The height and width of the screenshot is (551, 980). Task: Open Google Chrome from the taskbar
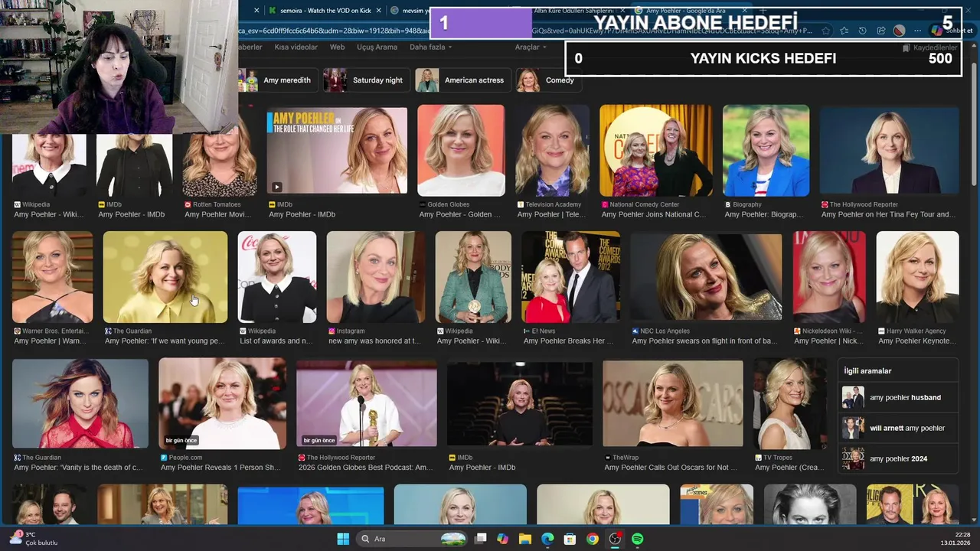click(592, 539)
